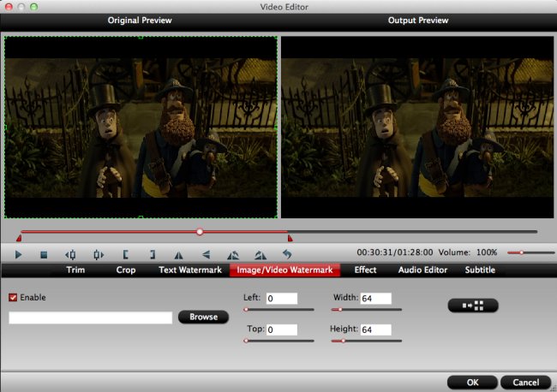557x392 pixels.
Task: Open the Subtitle tab
Action: click(480, 270)
